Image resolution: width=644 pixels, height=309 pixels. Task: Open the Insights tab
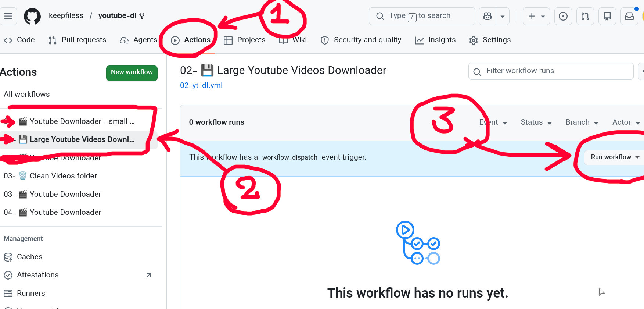pos(435,40)
